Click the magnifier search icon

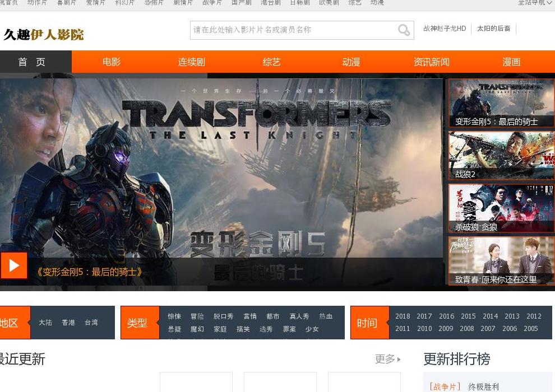point(404,30)
